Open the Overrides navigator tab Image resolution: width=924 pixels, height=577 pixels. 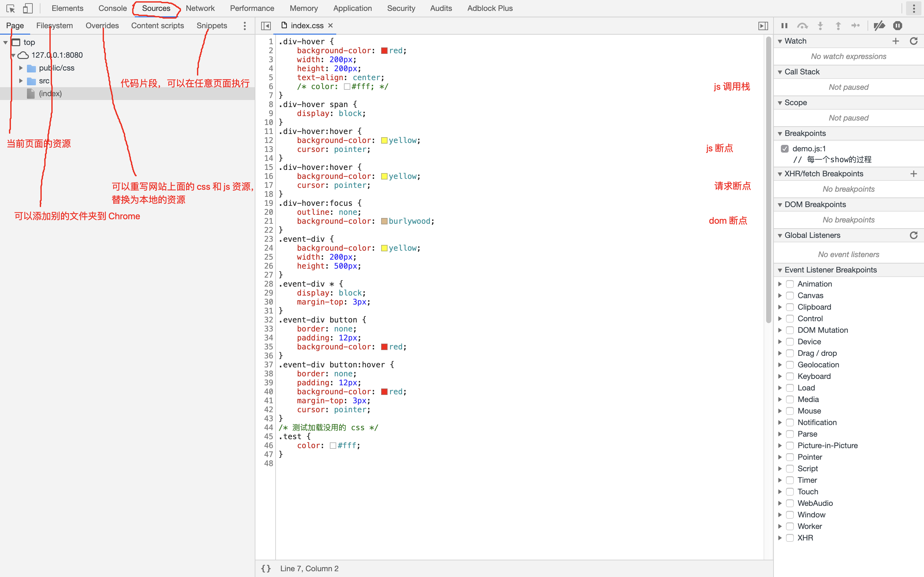click(x=102, y=26)
